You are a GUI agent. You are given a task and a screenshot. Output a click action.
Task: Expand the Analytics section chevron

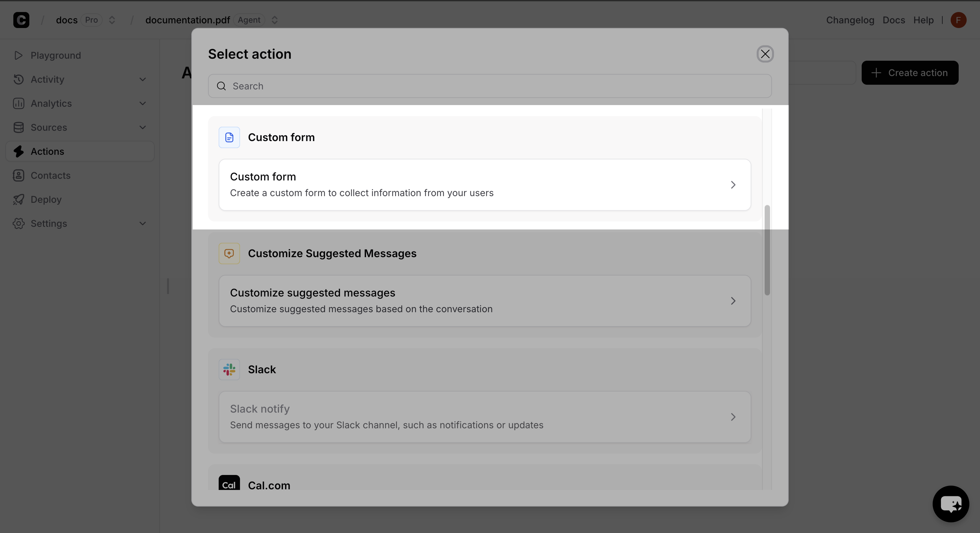pos(143,103)
